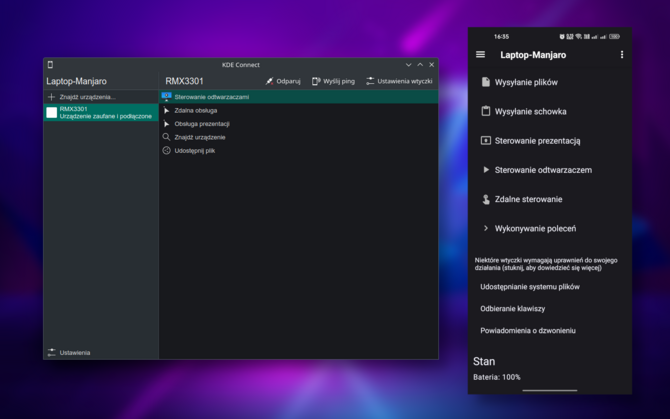Open the three-dot overflow menu on phone
The width and height of the screenshot is (670, 419).
tap(622, 55)
